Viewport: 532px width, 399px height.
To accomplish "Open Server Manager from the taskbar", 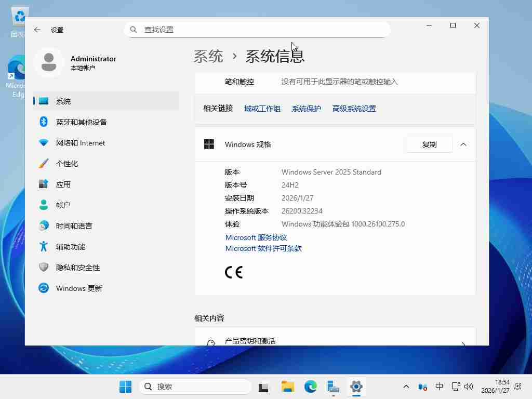I will [x=333, y=387].
